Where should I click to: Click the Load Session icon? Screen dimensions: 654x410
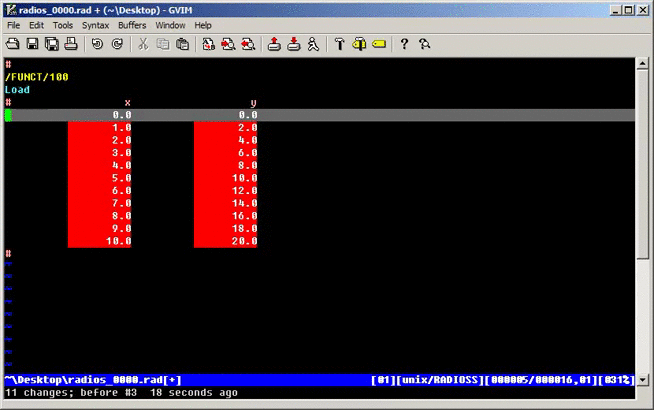click(x=274, y=44)
